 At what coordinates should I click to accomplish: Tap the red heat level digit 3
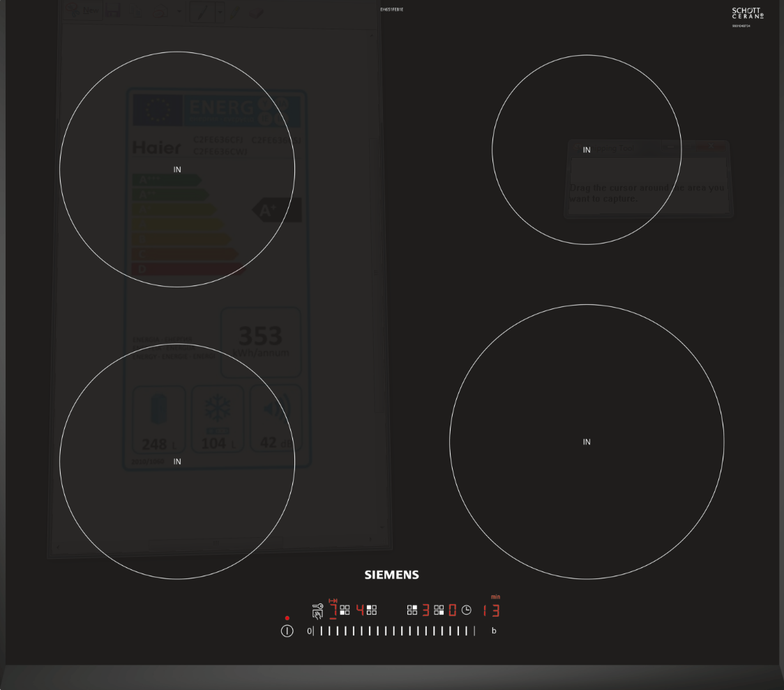425,610
